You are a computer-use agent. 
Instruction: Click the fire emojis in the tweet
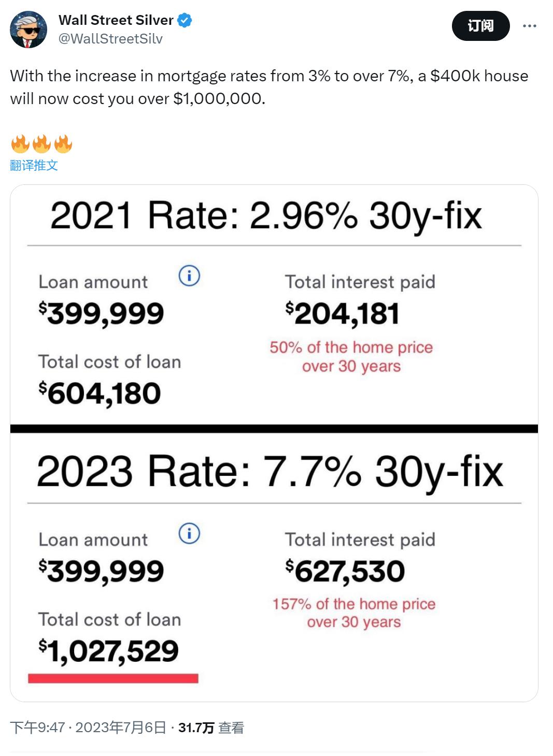pos(41,144)
